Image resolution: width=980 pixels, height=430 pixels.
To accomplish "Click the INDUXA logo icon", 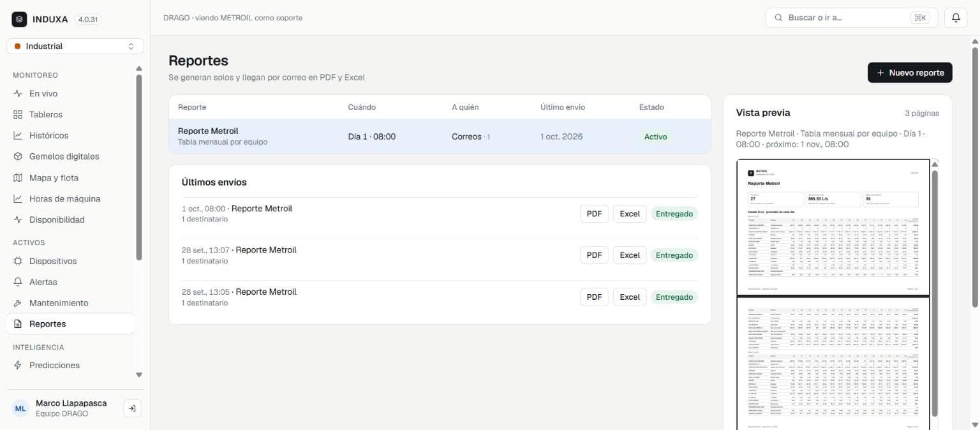I will coord(19,19).
